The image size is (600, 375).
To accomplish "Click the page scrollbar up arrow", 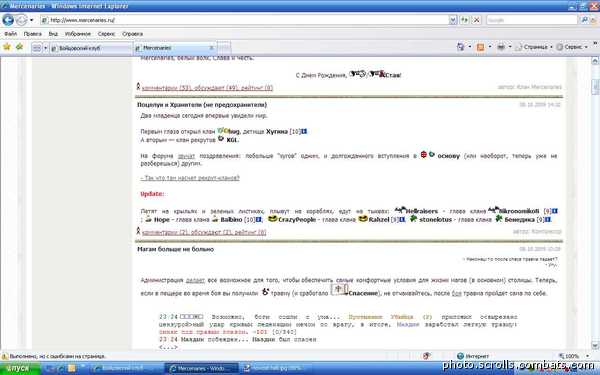I will tap(595, 61).
